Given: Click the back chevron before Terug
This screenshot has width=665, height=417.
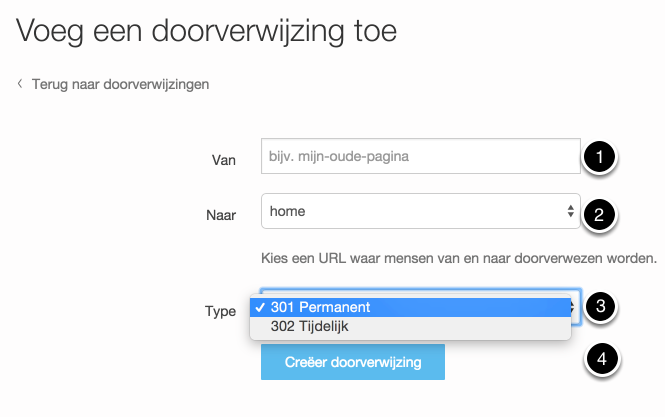Looking at the screenshot, I should pyautogui.click(x=20, y=84).
